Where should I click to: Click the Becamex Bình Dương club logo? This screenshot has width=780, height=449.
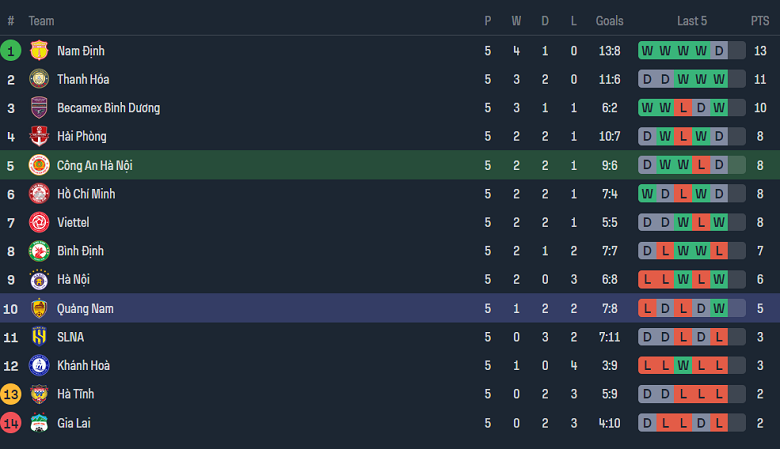tap(39, 108)
